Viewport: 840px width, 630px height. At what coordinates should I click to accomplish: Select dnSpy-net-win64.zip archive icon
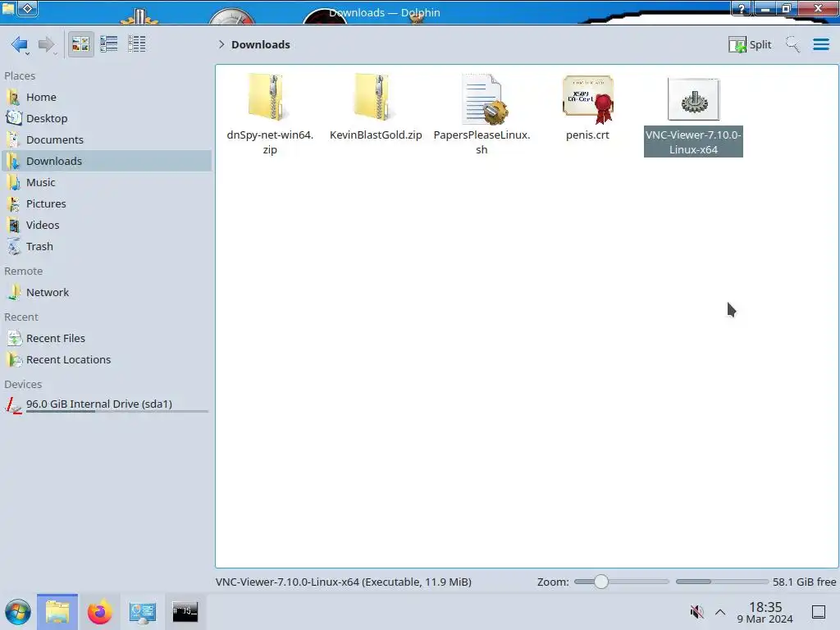[x=268, y=97]
